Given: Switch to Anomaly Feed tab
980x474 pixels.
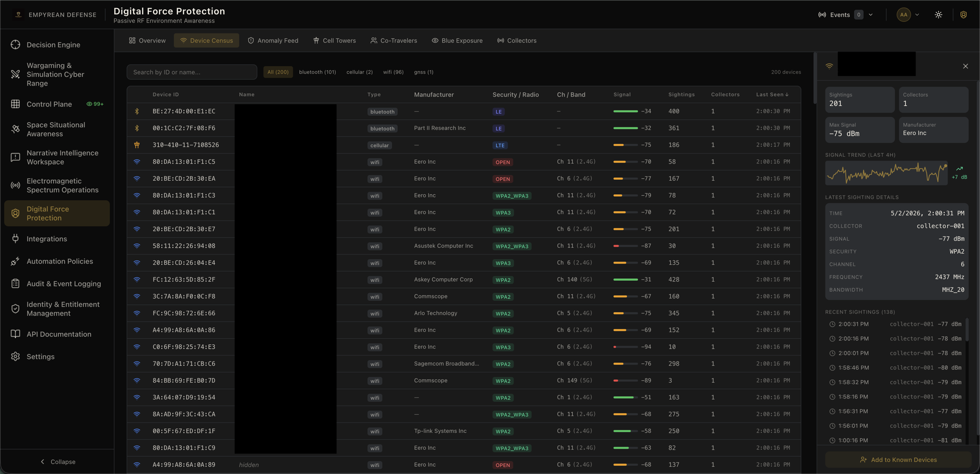Looking at the screenshot, I should pyautogui.click(x=273, y=41).
